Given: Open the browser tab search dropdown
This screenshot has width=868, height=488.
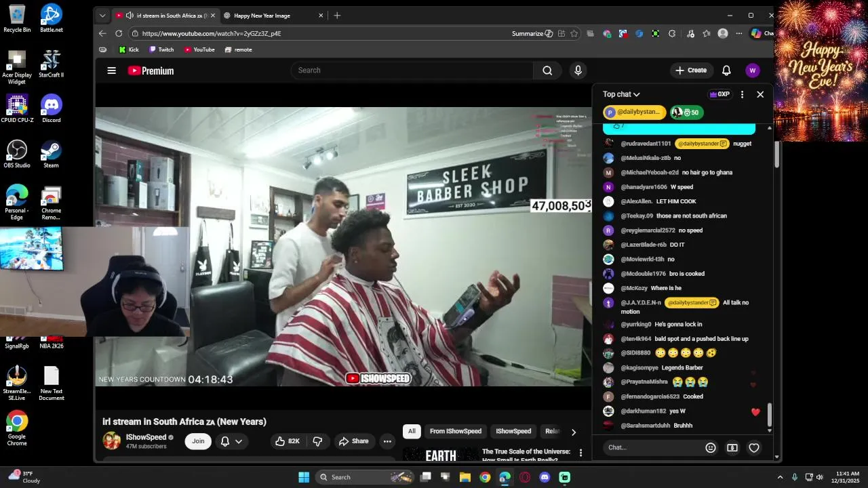Looking at the screenshot, I should (102, 16).
